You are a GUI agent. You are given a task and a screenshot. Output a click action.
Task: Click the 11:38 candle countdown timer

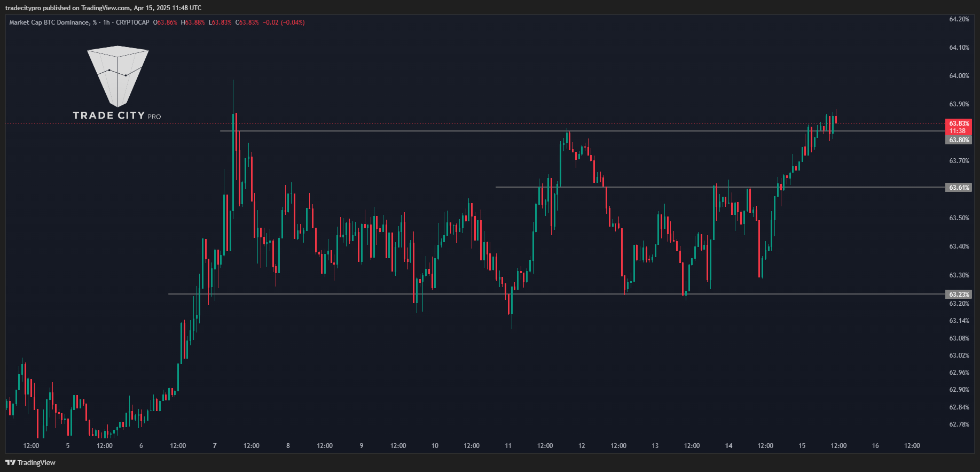click(x=959, y=131)
